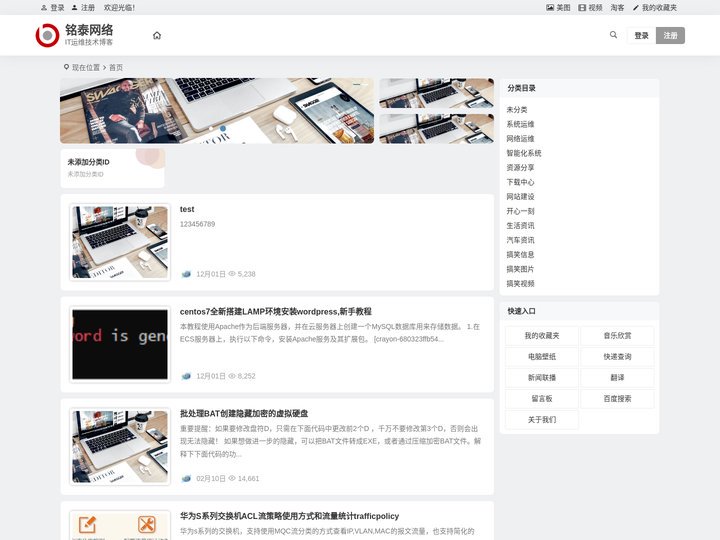Click the gray 注册 button in the header
Image resolution: width=720 pixels, height=540 pixels.
pos(670,35)
